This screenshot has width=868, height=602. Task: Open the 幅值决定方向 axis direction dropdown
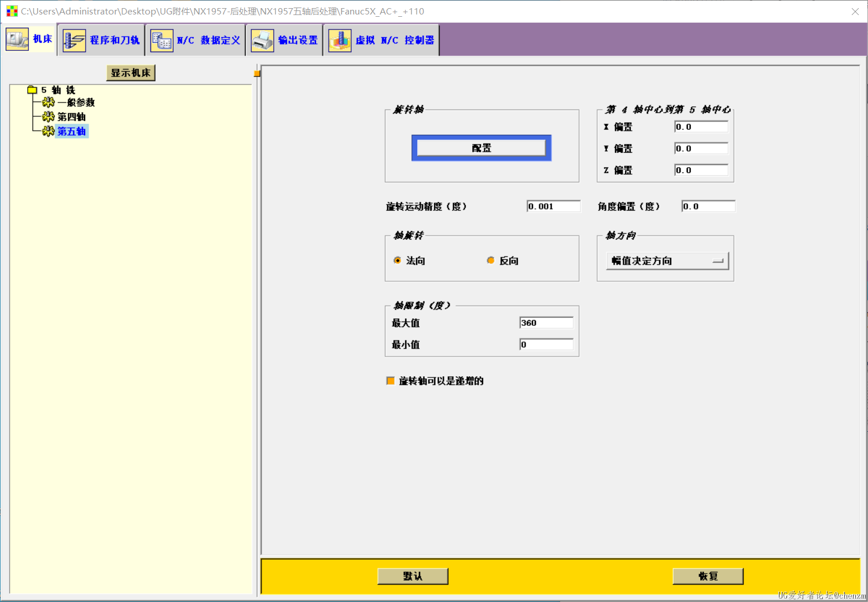[x=667, y=261]
